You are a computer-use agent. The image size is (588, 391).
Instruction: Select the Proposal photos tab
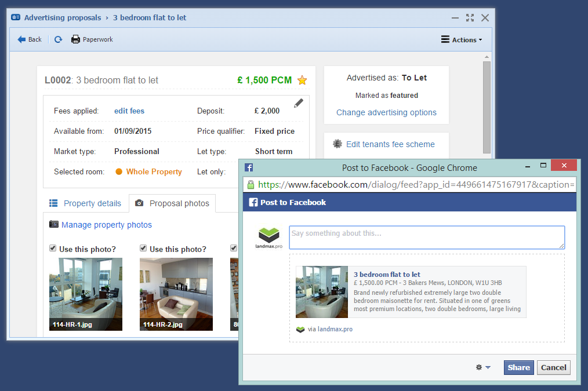coord(172,203)
